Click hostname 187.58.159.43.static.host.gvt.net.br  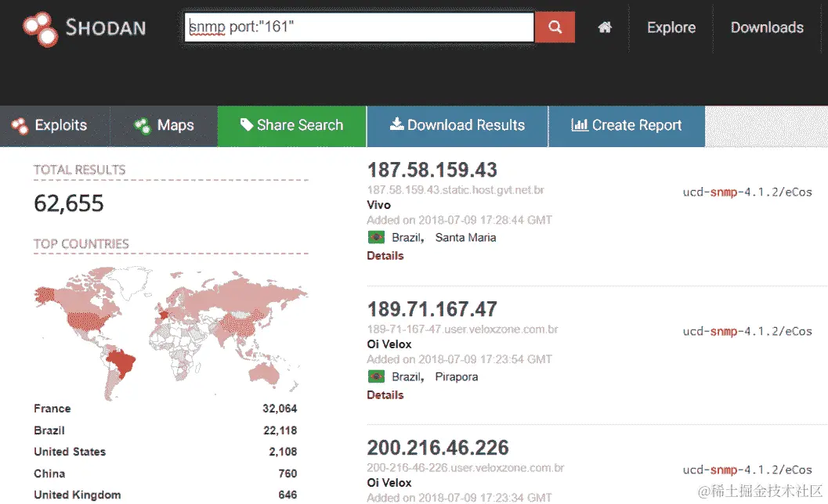[x=455, y=190]
